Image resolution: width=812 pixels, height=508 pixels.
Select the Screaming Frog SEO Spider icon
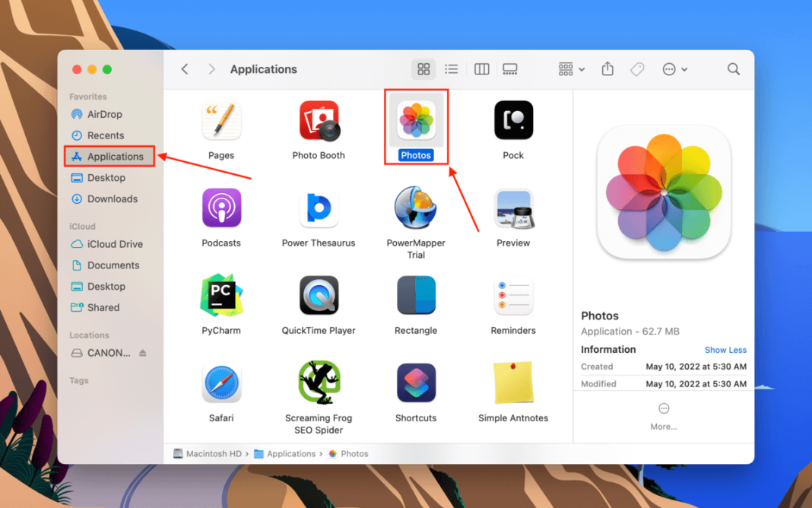click(x=319, y=383)
